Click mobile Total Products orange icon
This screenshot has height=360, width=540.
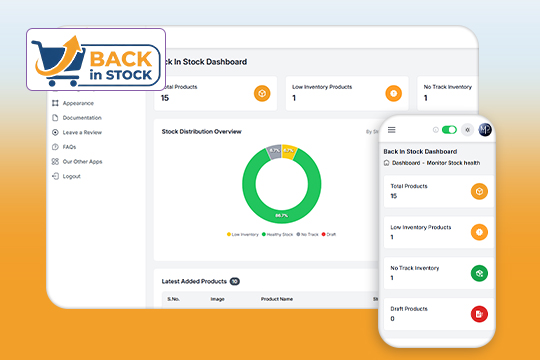click(x=479, y=191)
